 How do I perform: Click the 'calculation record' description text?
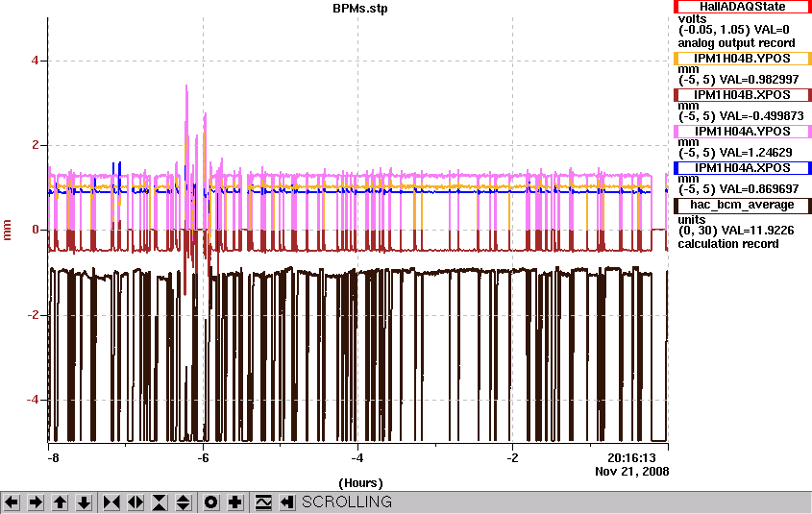[728, 244]
